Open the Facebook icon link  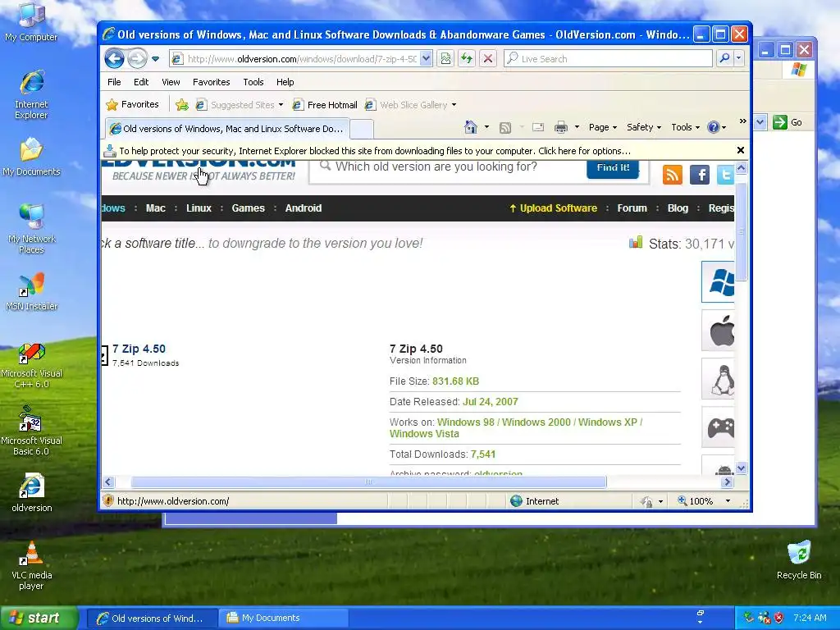click(x=700, y=175)
